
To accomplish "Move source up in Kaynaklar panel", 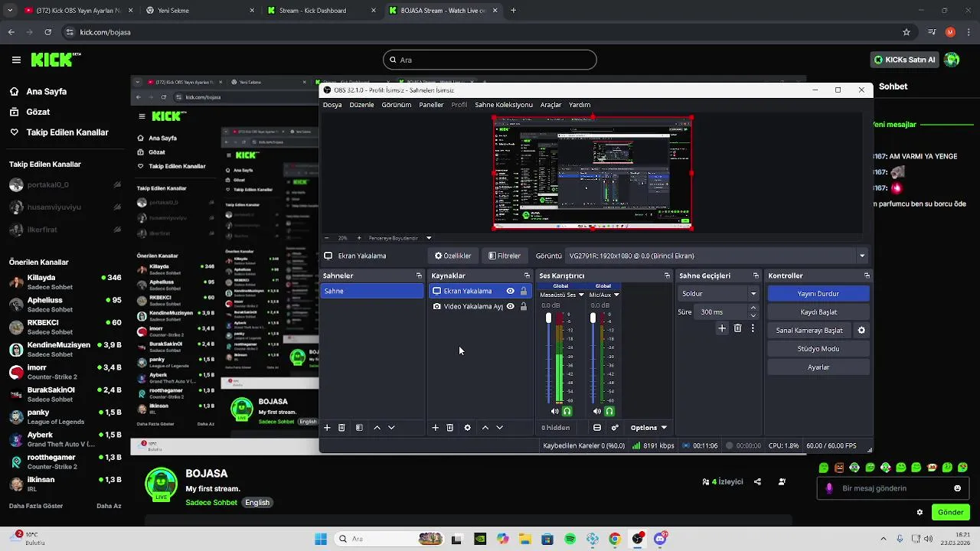I will (485, 428).
